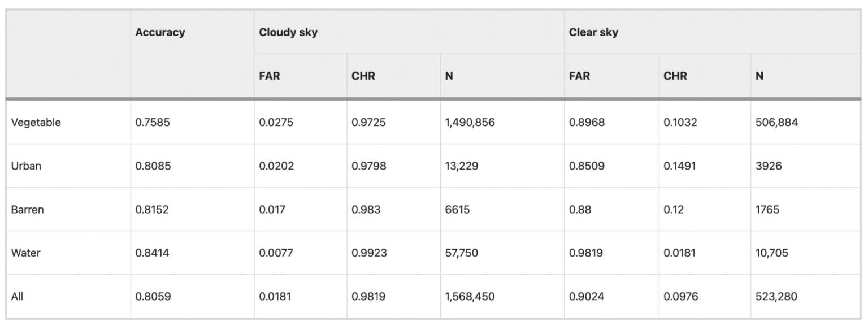
Task: Click the Urban row label
Action: [x=26, y=166]
